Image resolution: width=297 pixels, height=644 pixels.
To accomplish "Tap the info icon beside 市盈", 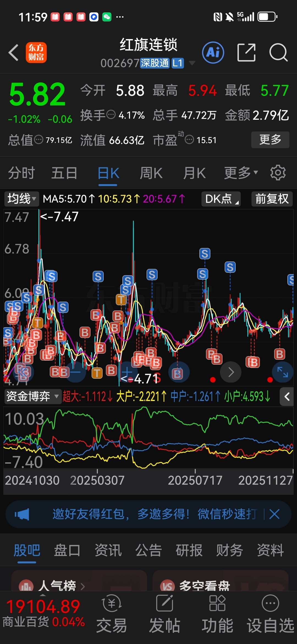I will (x=189, y=140).
